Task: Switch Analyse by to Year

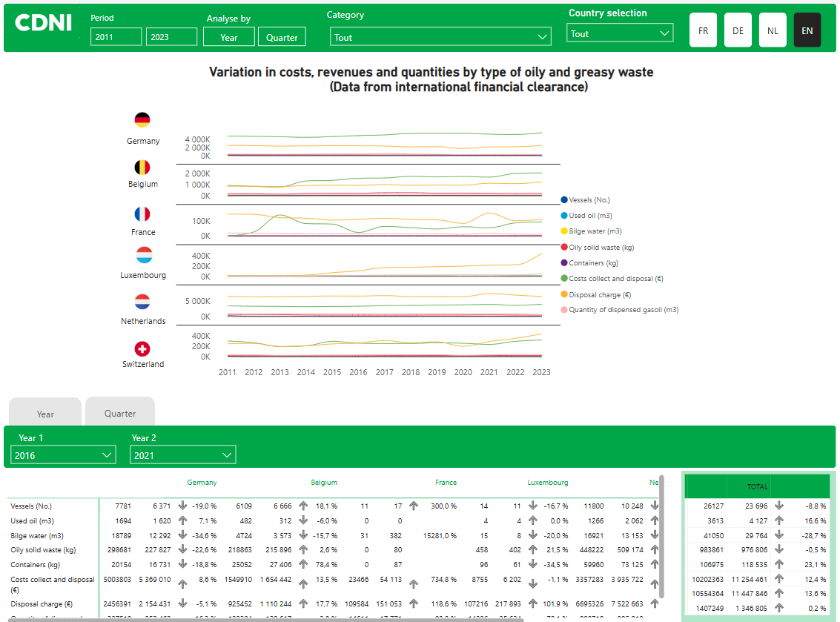Action: (x=229, y=37)
